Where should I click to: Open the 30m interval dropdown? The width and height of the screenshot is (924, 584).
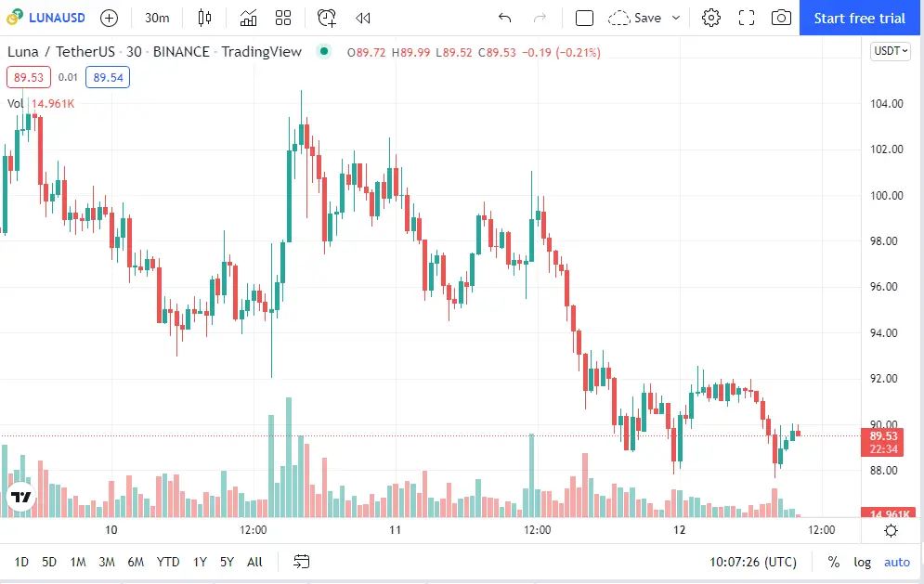[x=157, y=19]
